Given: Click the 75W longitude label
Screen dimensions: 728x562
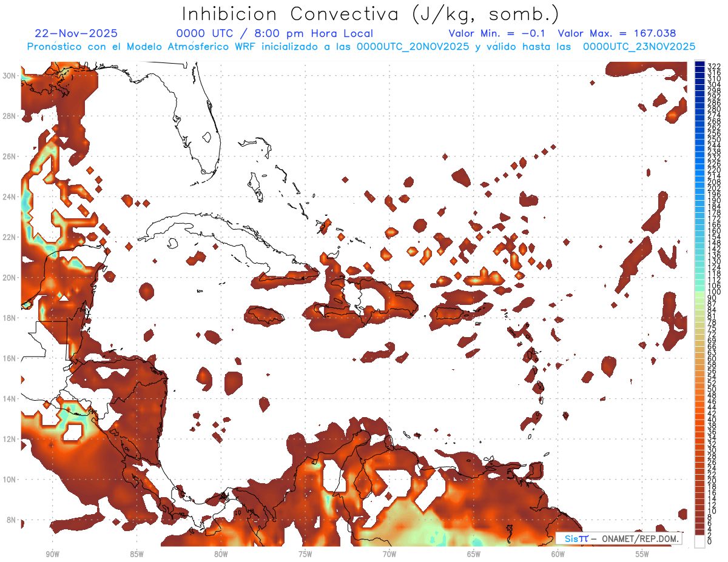Looking at the screenshot, I should 305,555.
